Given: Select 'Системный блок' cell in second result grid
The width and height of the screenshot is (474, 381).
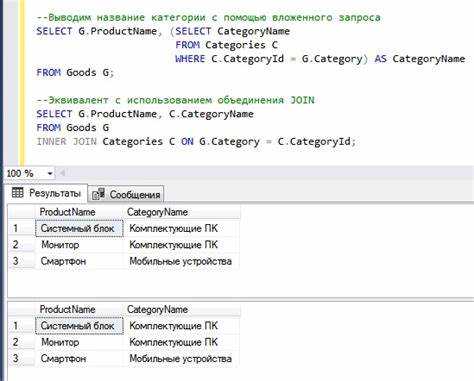Looking at the screenshot, I should click(79, 326).
